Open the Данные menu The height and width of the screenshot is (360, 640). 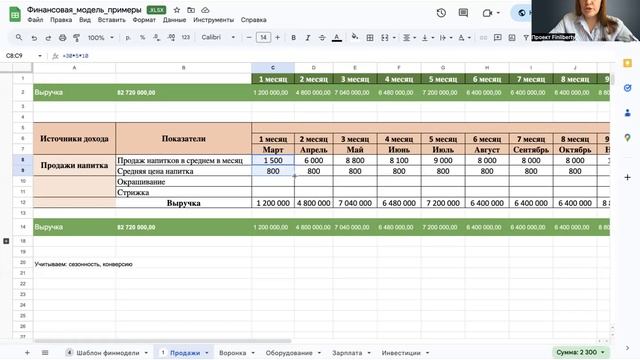point(174,20)
